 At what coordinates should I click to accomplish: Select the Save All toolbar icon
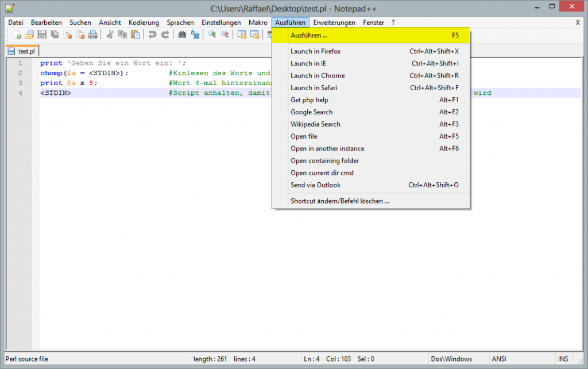[54, 34]
